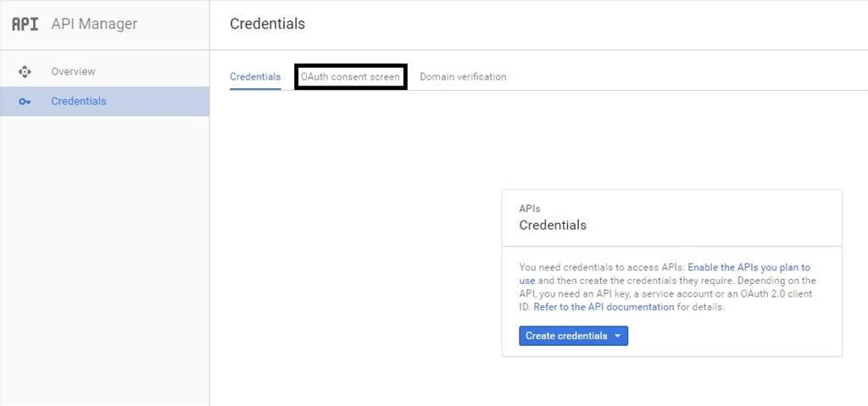This screenshot has height=406, width=868.
Task: Click the "for details" text in the card
Action: [701, 307]
